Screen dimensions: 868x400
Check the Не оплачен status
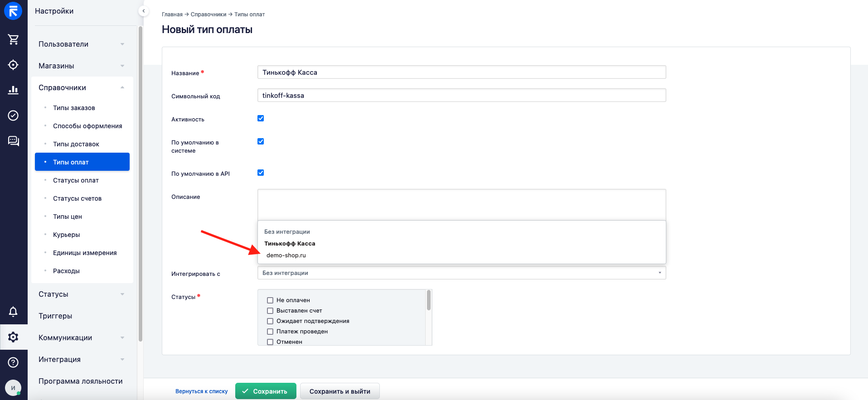(270, 300)
